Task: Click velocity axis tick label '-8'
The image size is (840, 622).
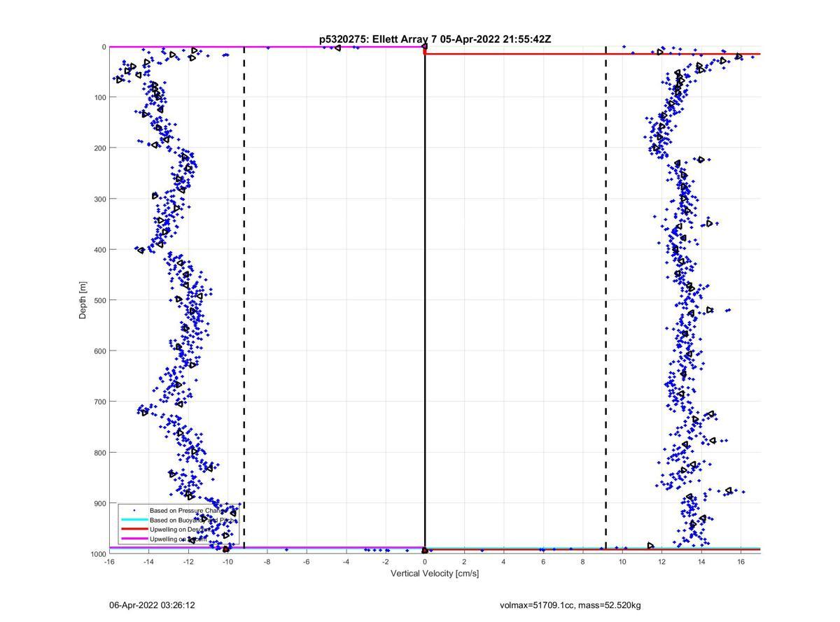Action: tap(267, 562)
